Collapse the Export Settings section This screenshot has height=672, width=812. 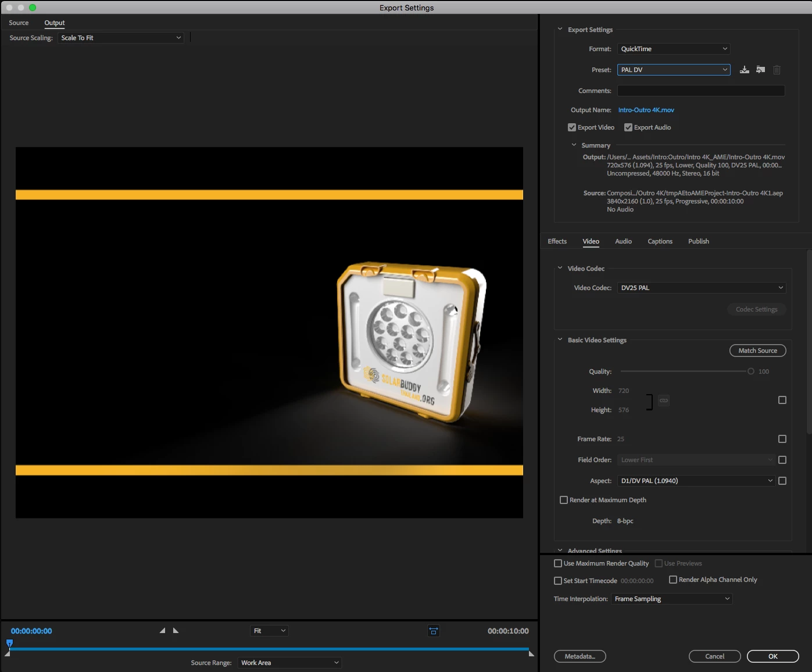click(x=560, y=29)
